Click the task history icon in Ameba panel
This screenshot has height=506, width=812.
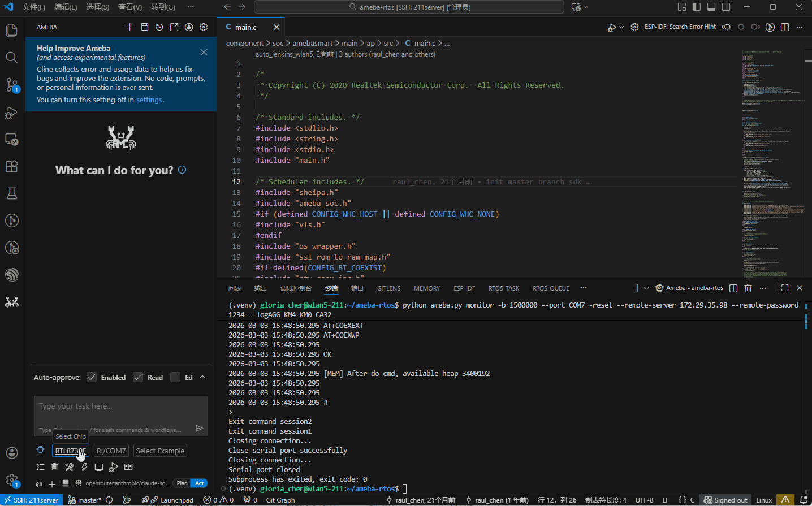click(x=159, y=27)
